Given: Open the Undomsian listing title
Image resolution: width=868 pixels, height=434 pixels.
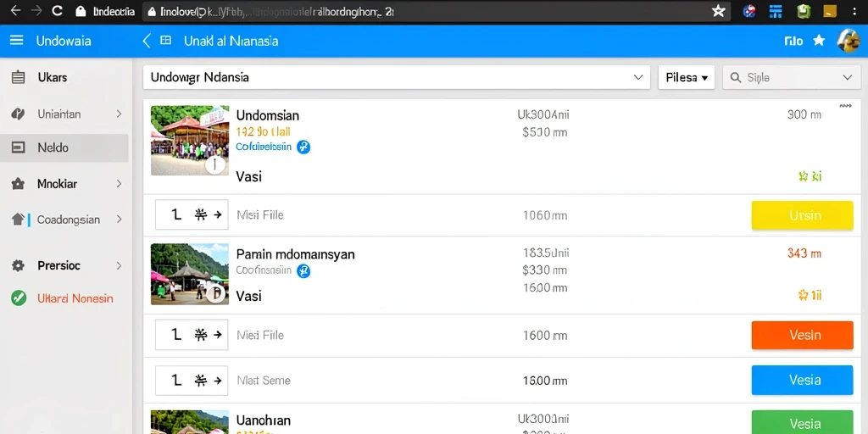Looking at the screenshot, I should [267, 115].
